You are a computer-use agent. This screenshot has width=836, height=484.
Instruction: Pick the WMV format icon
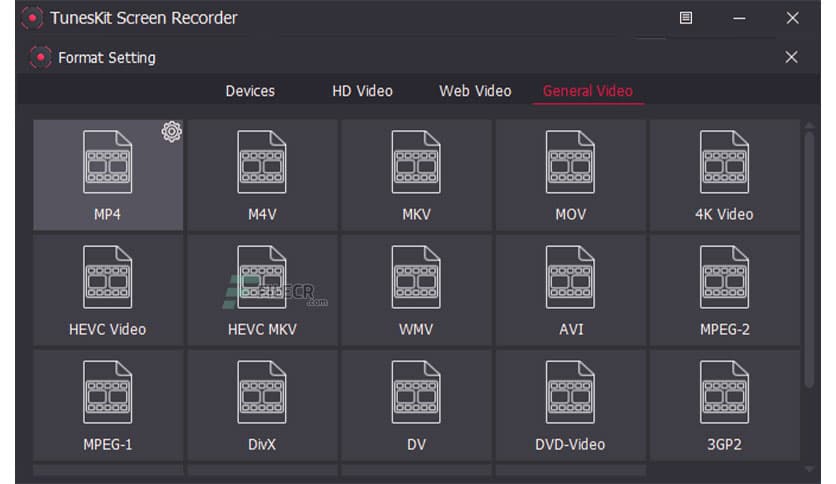pos(416,277)
